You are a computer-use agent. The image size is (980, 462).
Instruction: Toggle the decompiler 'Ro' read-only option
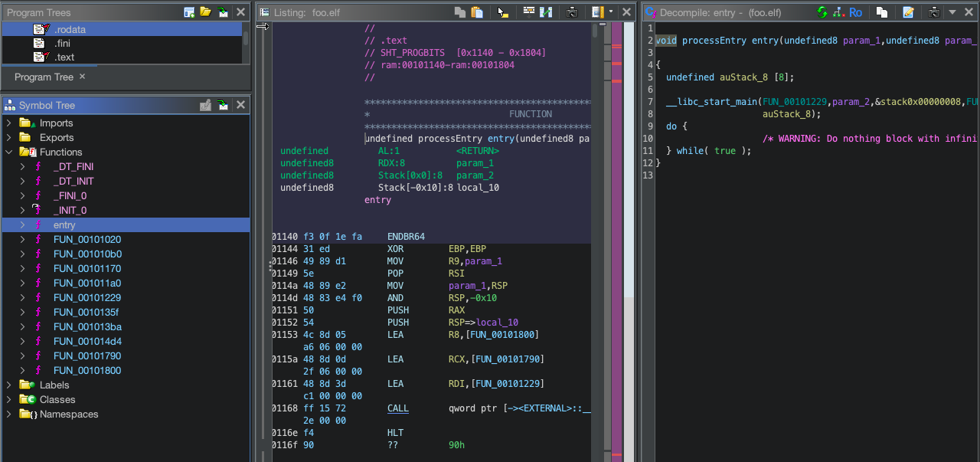pos(856,12)
